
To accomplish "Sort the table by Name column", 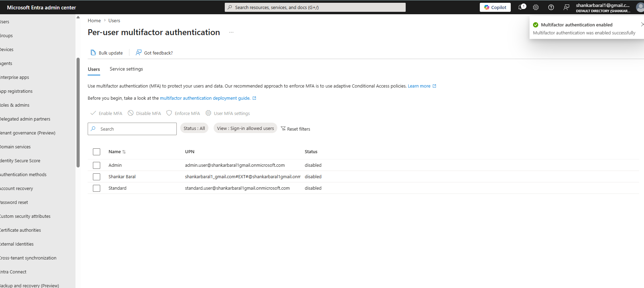I will pyautogui.click(x=117, y=152).
